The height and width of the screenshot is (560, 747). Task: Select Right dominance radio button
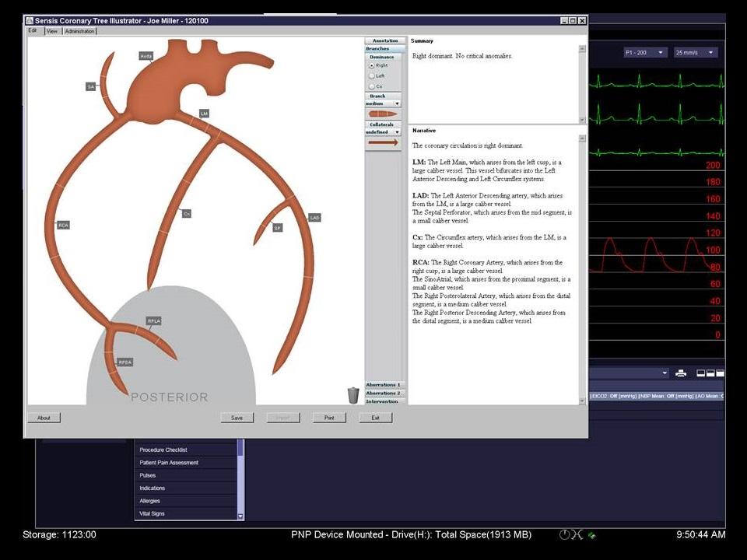coord(372,65)
